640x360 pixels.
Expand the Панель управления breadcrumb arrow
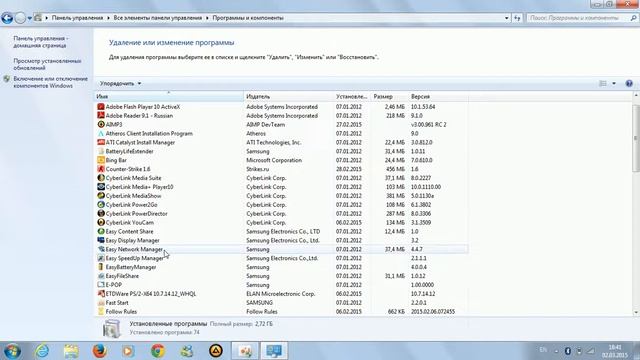pos(108,18)
